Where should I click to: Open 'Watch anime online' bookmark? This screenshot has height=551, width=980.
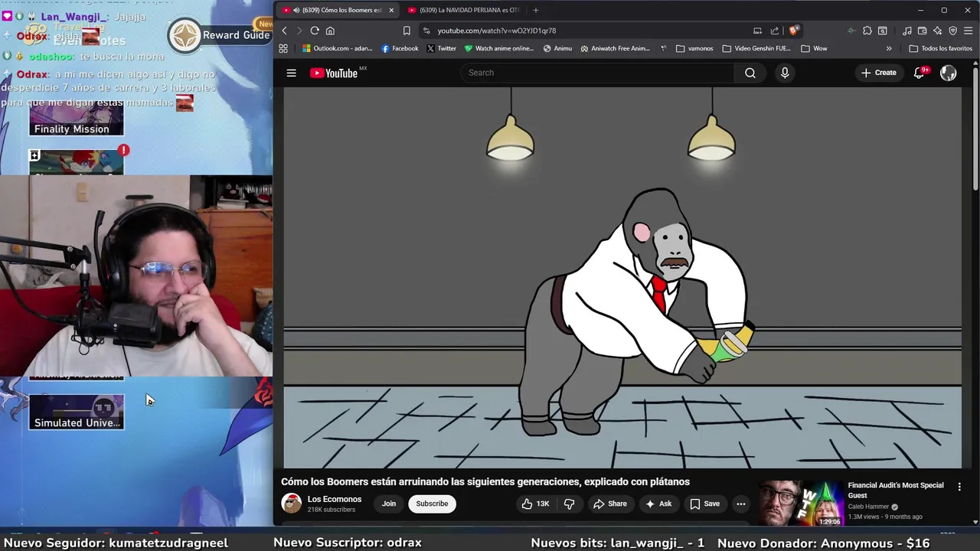(x=498, y=48)
